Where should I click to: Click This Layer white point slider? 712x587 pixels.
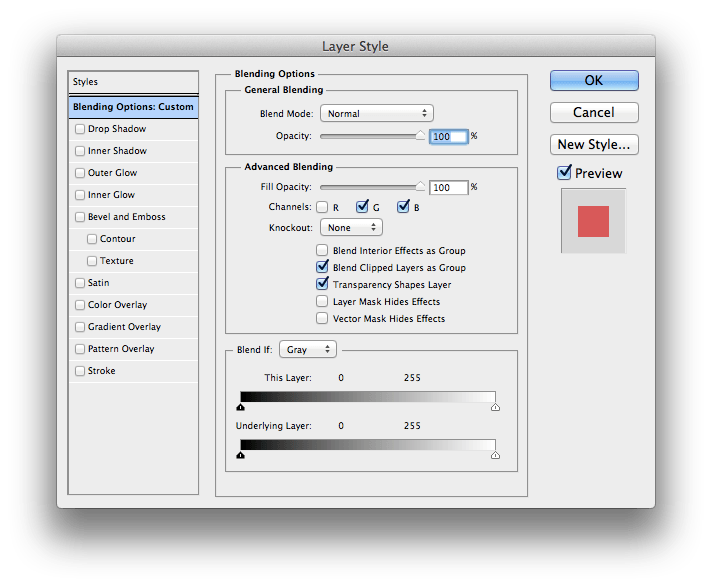coord(495,407)
